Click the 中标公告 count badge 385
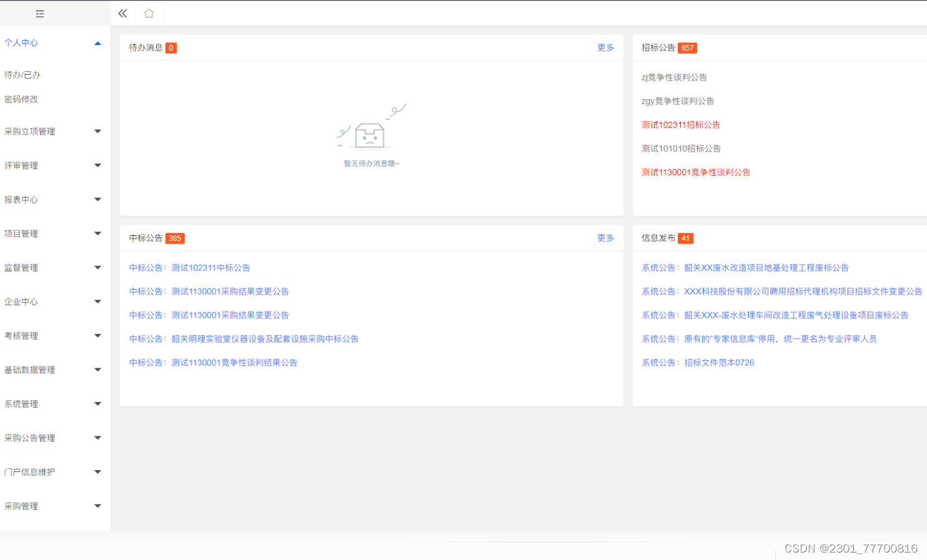Viewport: 927px width, 560px height. pyautogui.click(x=175, y=238)
